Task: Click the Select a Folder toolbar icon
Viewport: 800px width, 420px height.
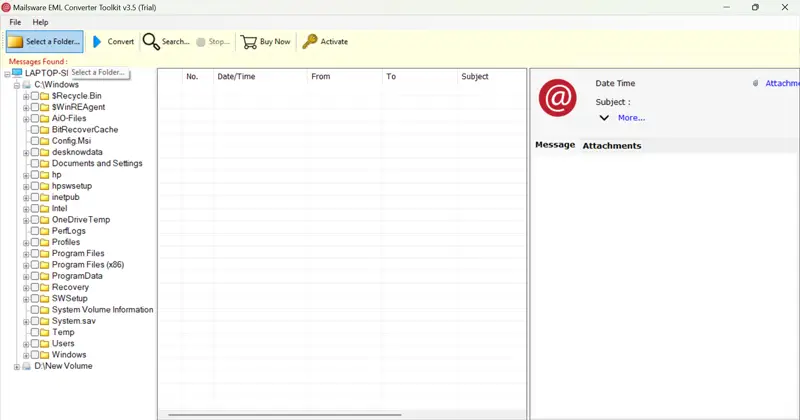Action: [x=15, y=42]
